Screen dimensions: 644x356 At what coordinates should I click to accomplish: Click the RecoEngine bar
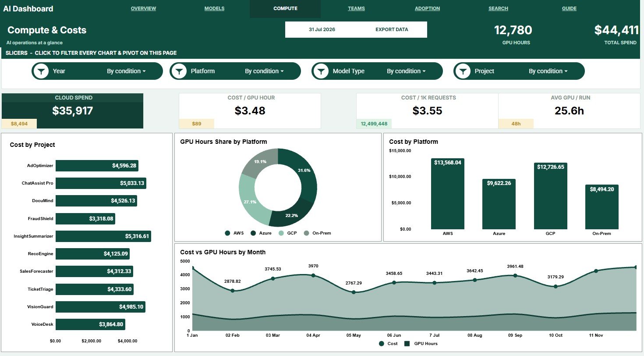[92, 254]
